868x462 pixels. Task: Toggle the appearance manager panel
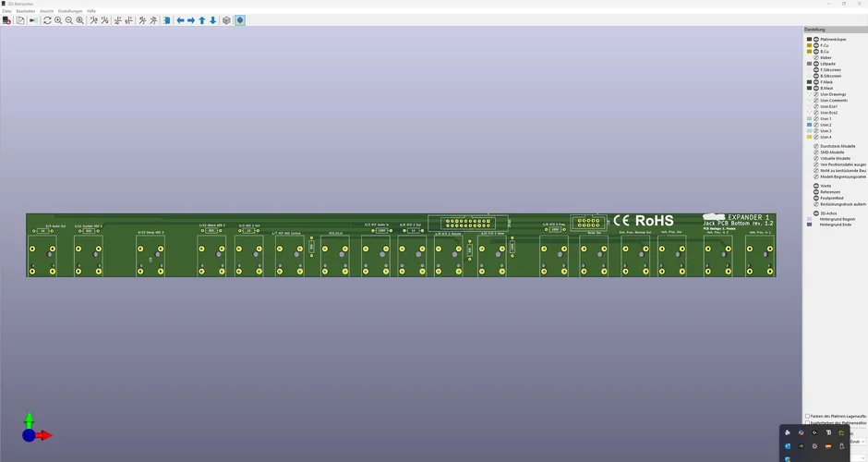pos(240,20)
